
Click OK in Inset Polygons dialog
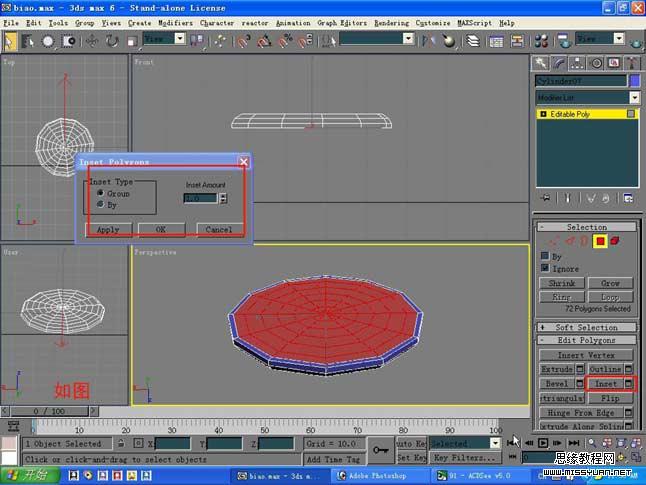click(161, 230)
